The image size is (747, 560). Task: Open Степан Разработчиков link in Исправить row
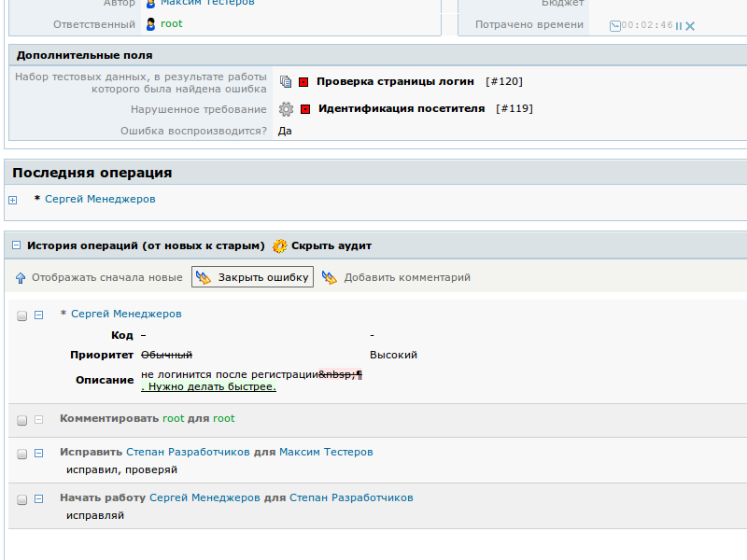point(188,452)
